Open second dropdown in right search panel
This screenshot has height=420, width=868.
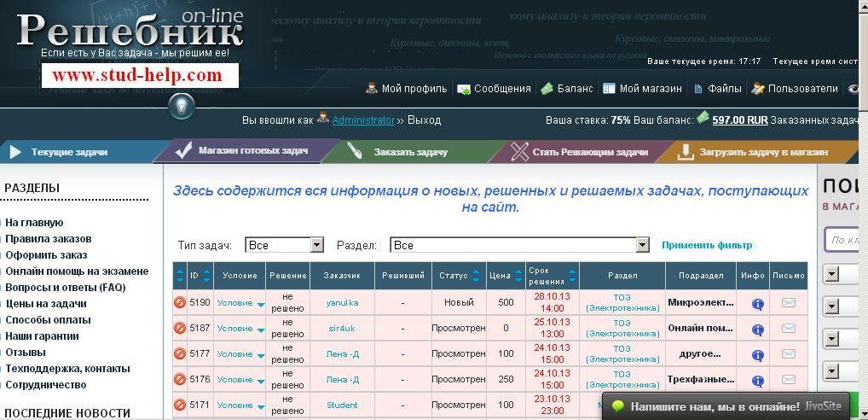coord(832,306)
